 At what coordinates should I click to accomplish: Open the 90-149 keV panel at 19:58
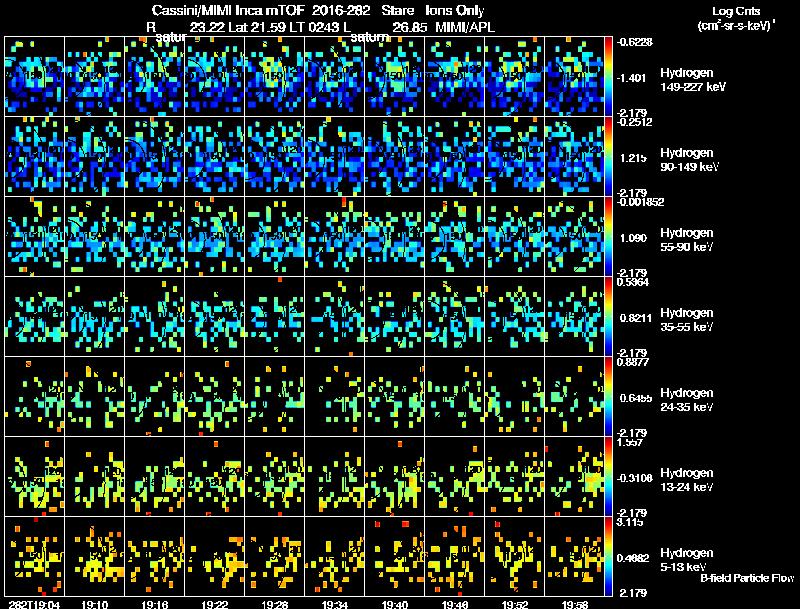point(574,157)
